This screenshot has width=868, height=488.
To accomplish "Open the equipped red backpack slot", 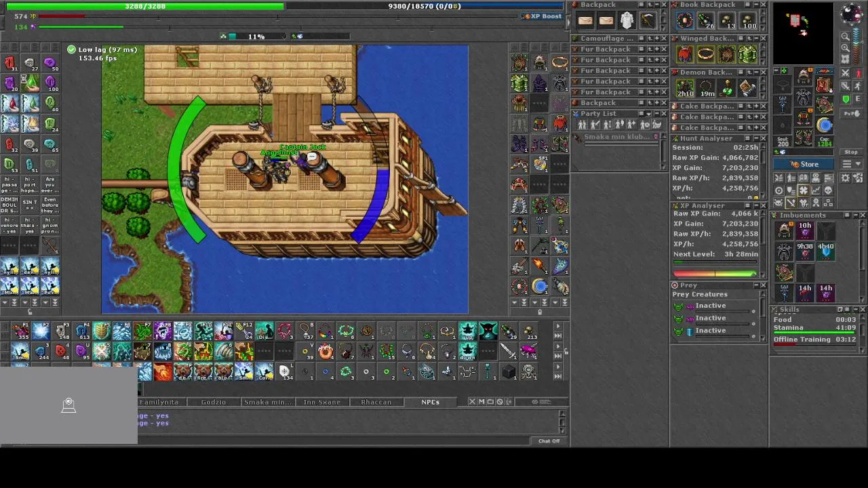I will tap(824, 84).
